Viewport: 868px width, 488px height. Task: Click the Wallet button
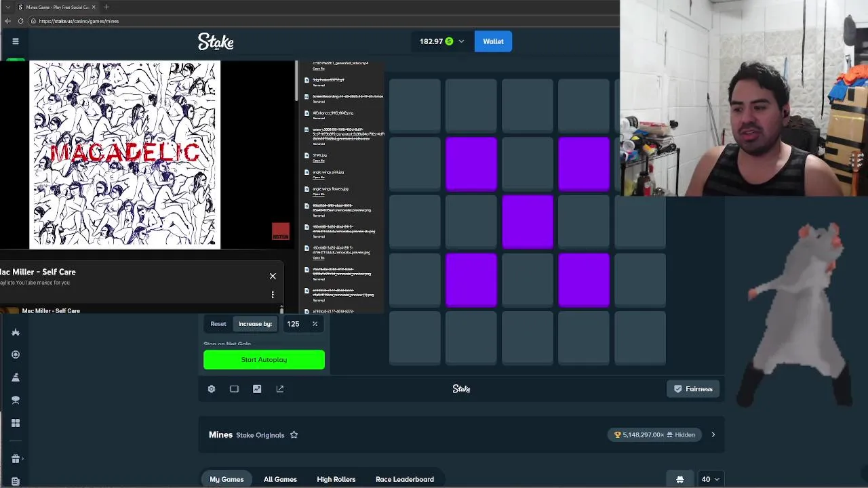click(493, 41)
